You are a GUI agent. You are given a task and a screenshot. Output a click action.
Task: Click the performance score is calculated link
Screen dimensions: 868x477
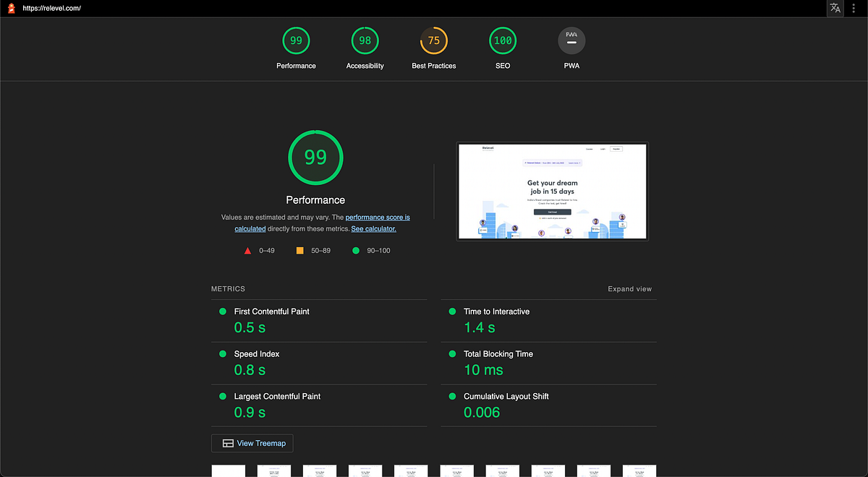click(378, 217)
